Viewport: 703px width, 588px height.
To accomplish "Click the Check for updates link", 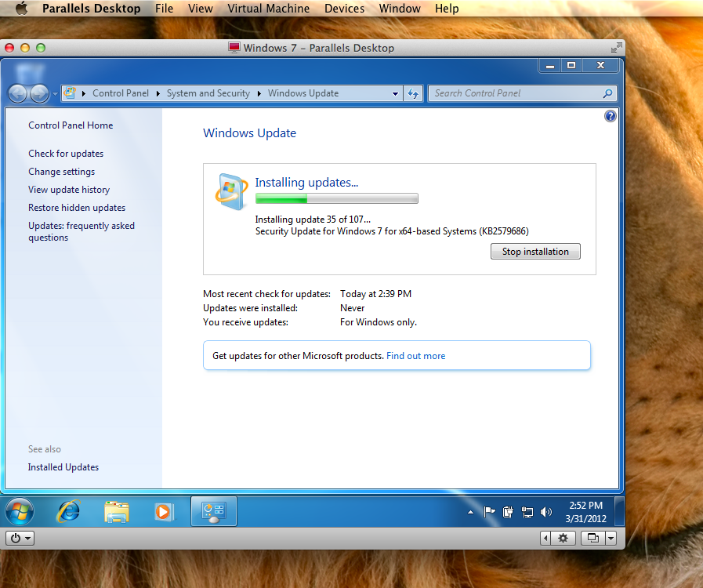I will pos(66,154).
